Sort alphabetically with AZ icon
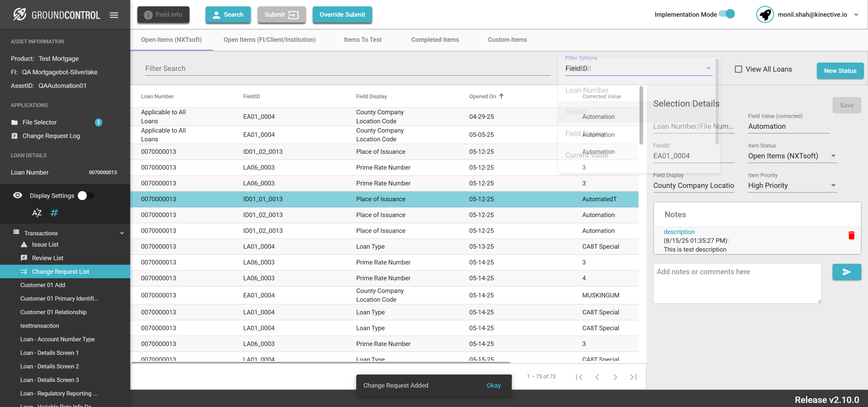The image size is (868, 407). click(x=37, y=213)
